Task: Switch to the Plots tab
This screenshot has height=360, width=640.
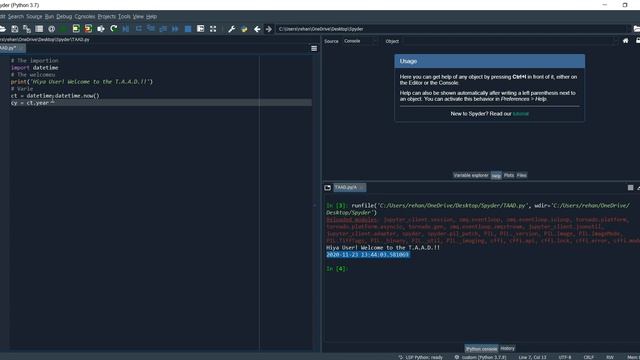Action: click(x=509, y=176)
